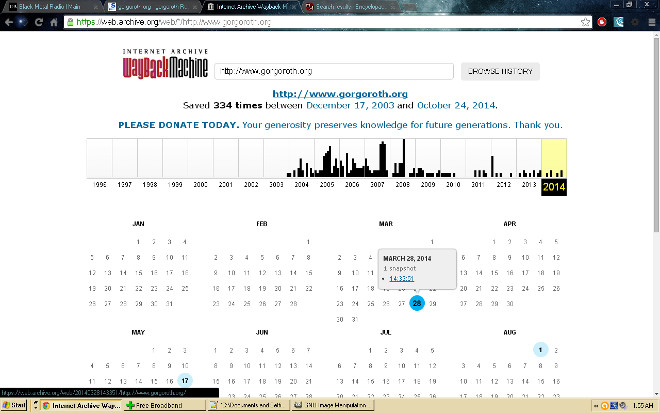
Task: Click the blue network tray icon
Action: click(x=614, y=405)
